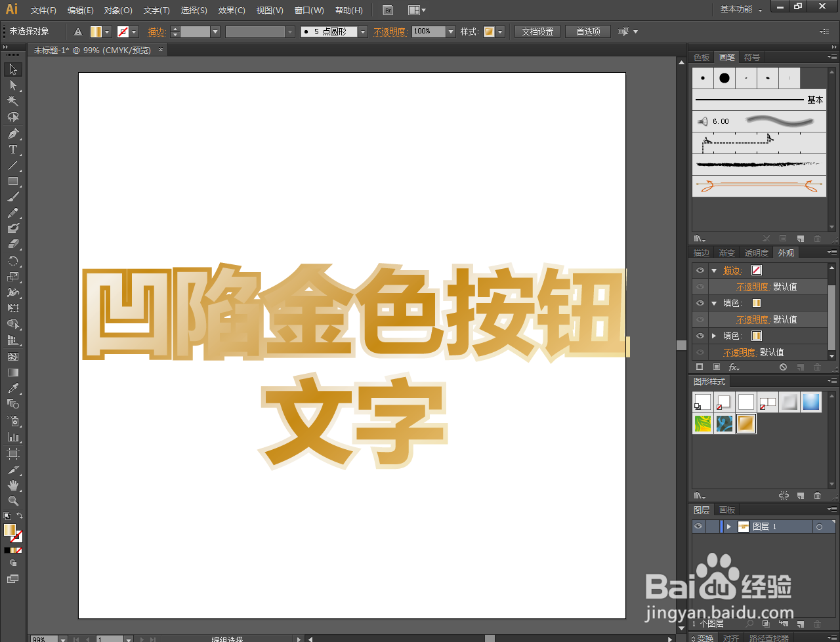Image resolution: width=840 pixels, height=642 pixels.
Task: Hide 图层 1 by clicking its eye icon
Action: pyautogui.click(x=698, y=526)
